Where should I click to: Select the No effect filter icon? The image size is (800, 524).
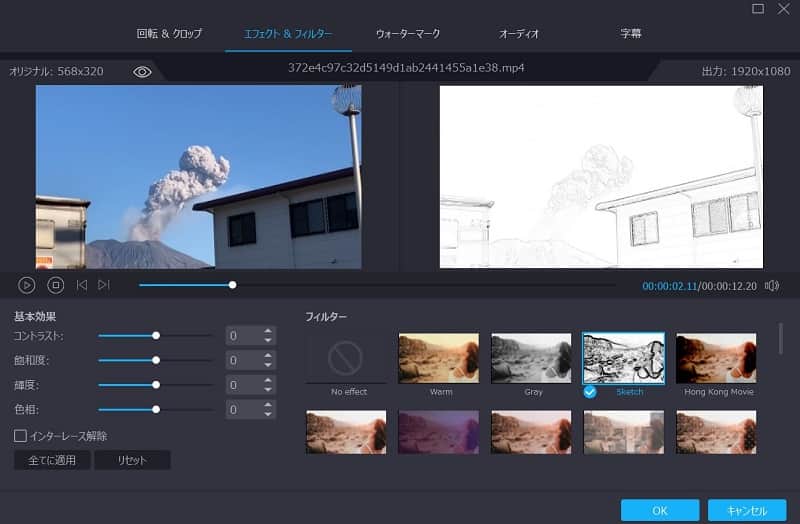347,358
